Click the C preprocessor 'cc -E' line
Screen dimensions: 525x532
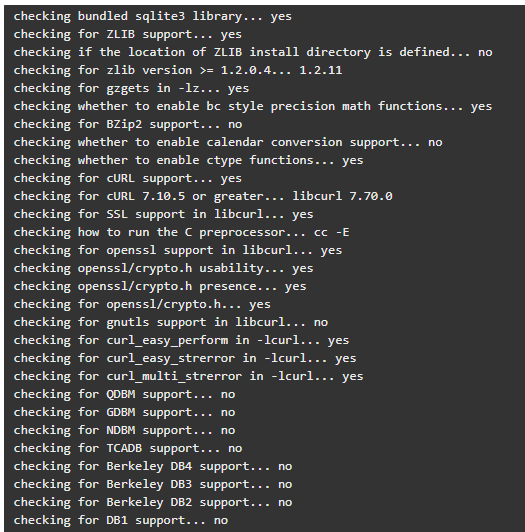181,232
